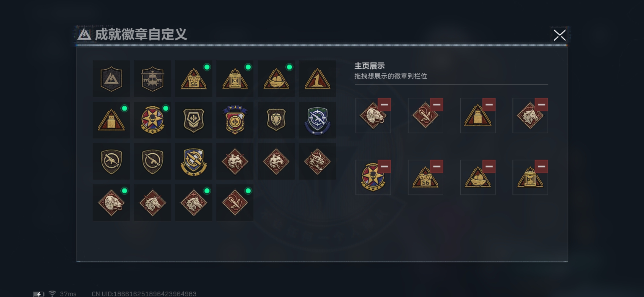This screenshot has height=297, width=644.
Task: Click the USB triangle badge in display slot
Action: click(x=478, y=116)
